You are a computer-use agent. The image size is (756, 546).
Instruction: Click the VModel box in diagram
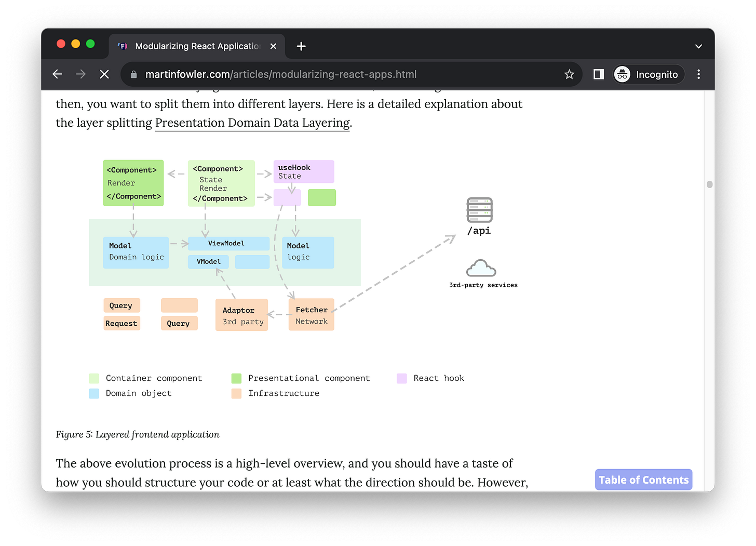coord(208,262)
